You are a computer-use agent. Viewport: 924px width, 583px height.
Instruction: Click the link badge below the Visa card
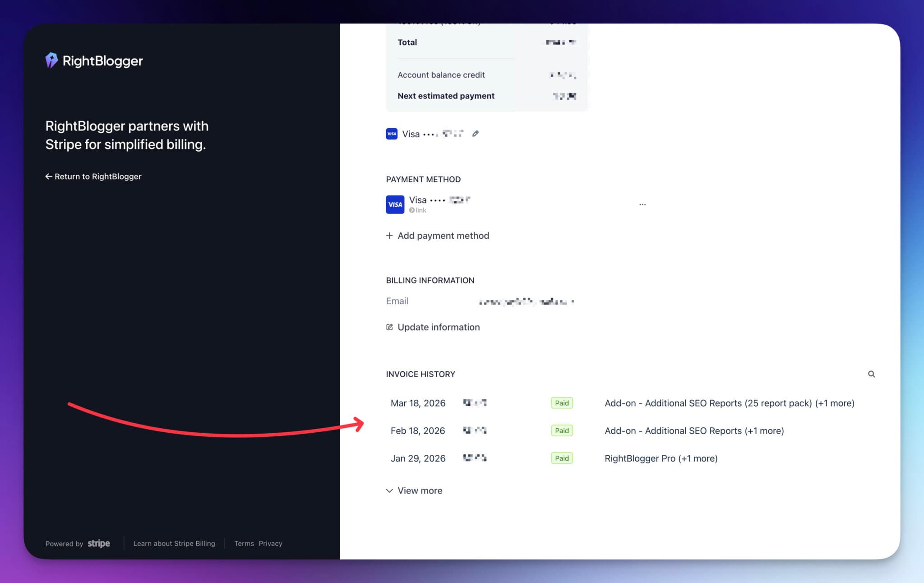[418, 210]
